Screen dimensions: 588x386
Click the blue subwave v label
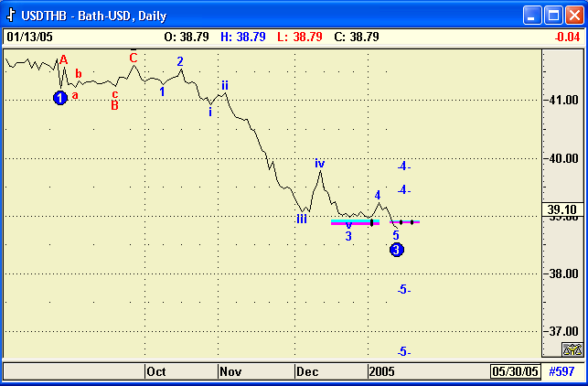click(x=348, y=225)
